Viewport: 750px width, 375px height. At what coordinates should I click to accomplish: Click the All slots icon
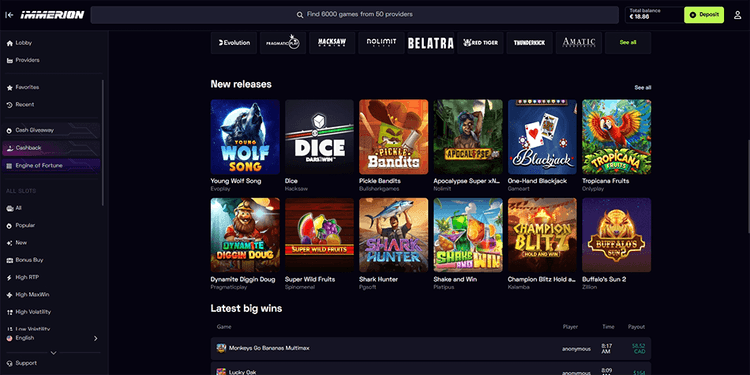click(10, 208)
